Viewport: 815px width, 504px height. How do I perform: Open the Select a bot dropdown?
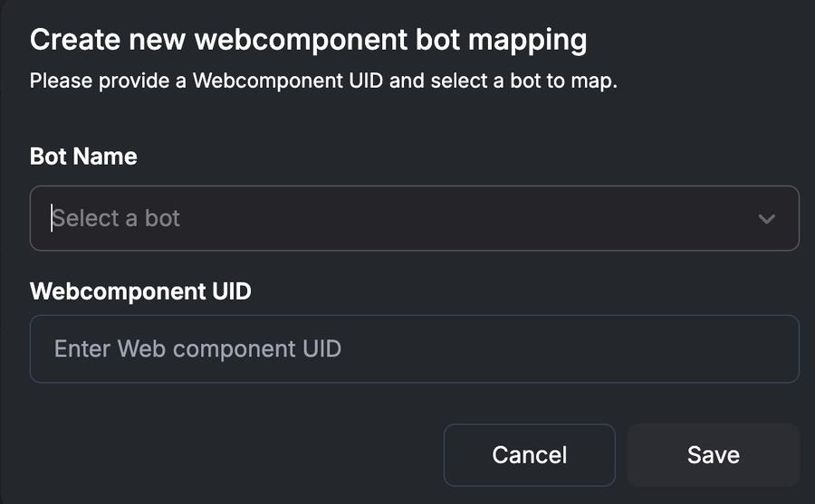point(414,218)
